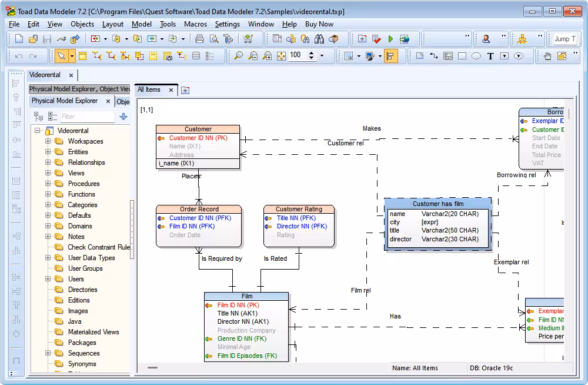The image size is (588, 385).
Task: Open the Select tool dropdown arrow
Action: click(x=72, y=57)
